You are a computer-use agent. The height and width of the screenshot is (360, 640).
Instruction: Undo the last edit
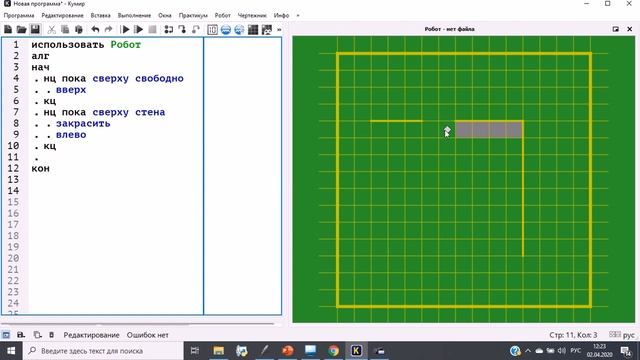tap(95, 29)
